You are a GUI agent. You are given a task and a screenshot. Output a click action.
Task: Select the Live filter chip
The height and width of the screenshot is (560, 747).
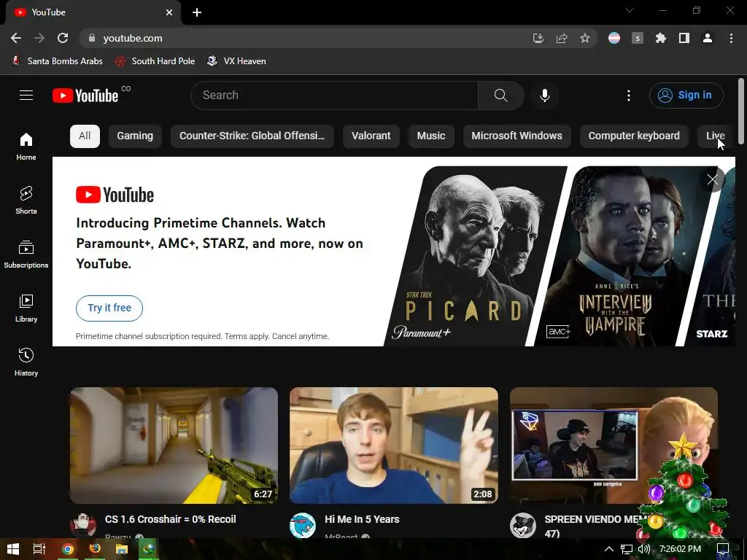(716, 136)
